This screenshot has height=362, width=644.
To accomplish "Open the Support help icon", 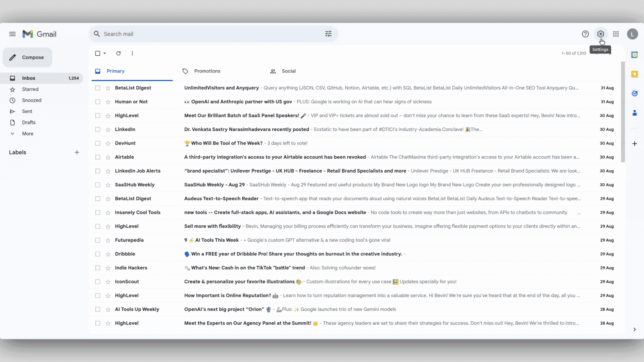I will pyautogui.click(x=585, y=34).
